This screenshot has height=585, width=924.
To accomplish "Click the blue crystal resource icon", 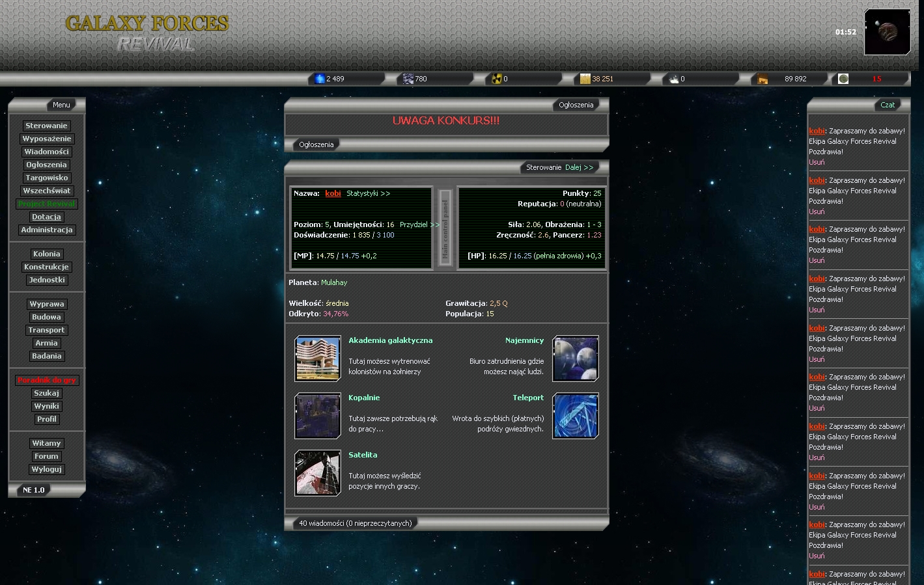I will pos(320,79).
